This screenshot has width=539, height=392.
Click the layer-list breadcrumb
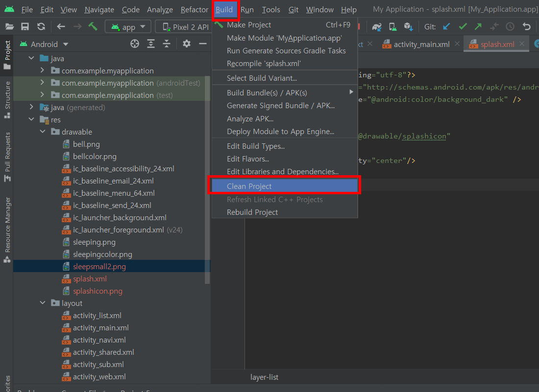coord(264,377)
